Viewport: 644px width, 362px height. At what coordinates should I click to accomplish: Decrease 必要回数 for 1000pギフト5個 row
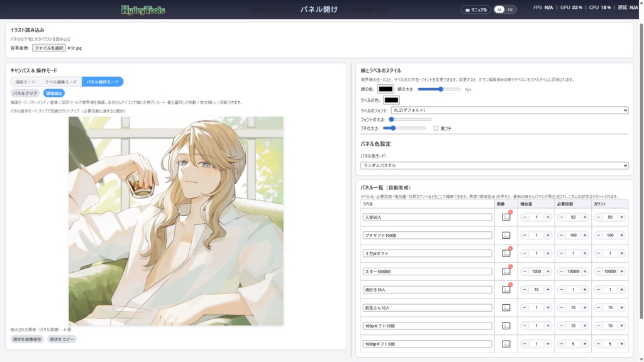click(562, 344)
